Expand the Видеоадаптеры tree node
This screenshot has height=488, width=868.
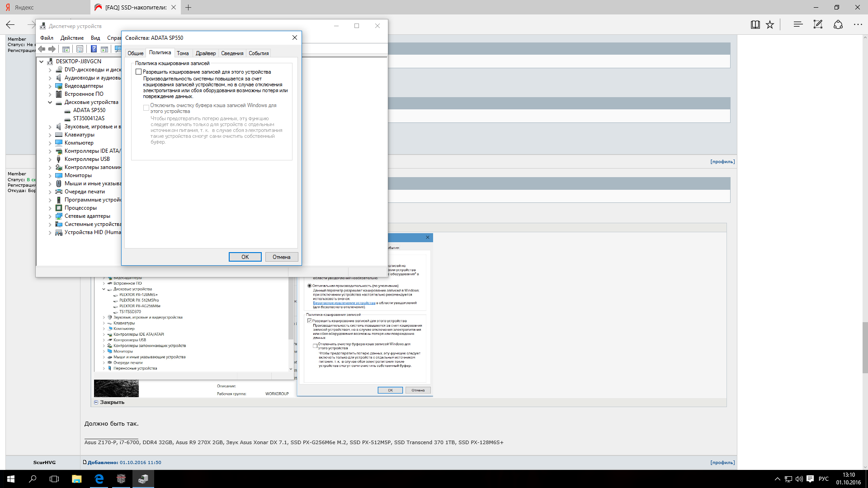(x=50, y=86)
